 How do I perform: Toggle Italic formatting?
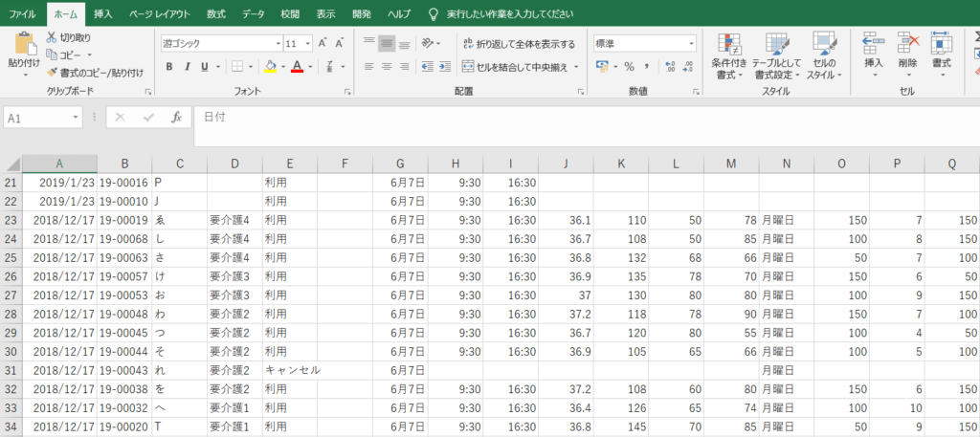tap(187, 66)
